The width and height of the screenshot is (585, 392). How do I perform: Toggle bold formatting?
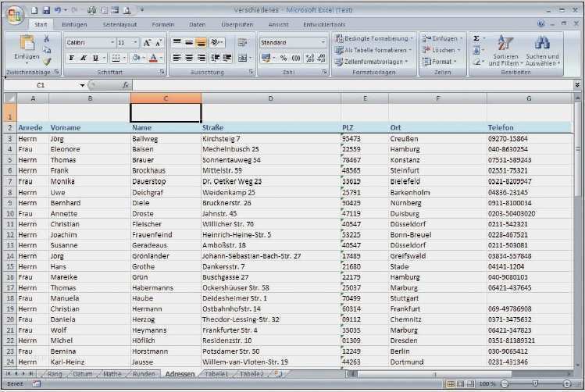click(x=71, y=58)
